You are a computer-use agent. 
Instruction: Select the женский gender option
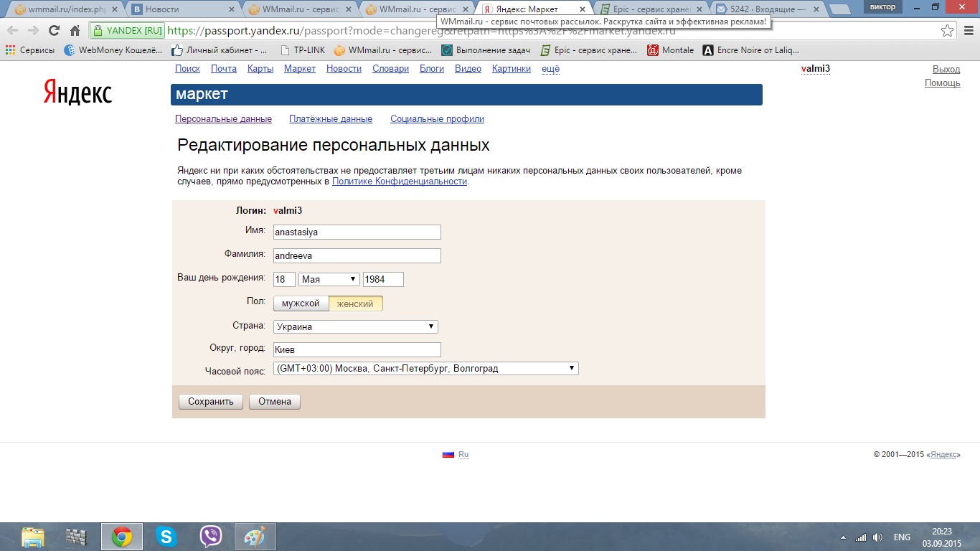(355, 303)
